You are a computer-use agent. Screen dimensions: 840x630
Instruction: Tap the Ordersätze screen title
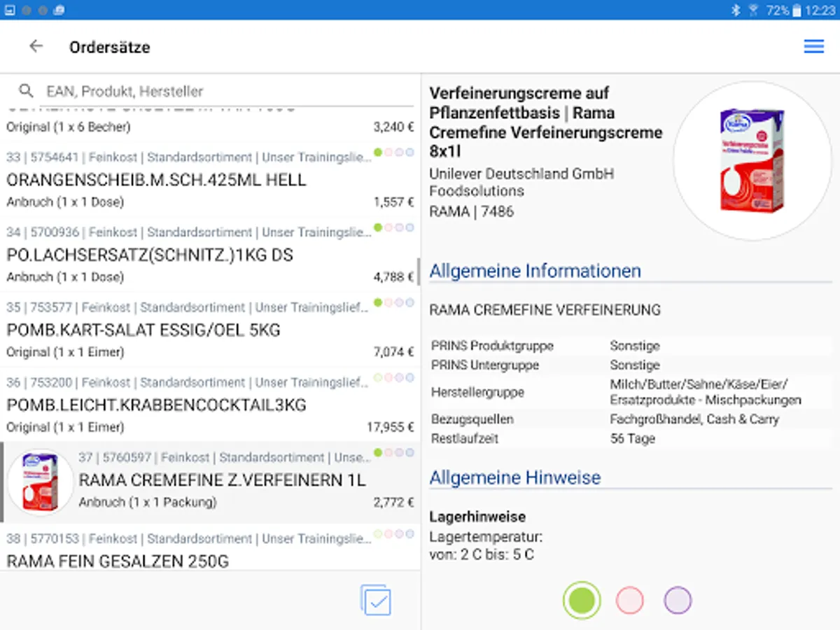click(x=109, y=47)
